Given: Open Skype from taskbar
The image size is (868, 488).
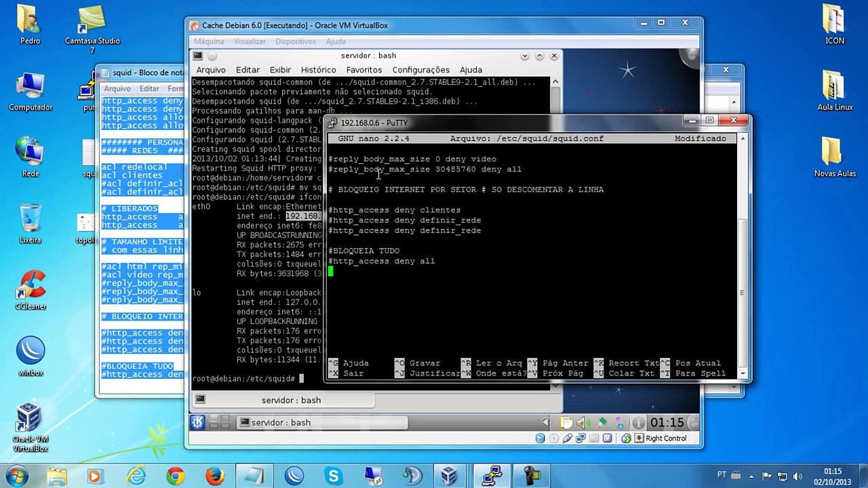Looking at the screenshot, I should [x=333, y=476].
